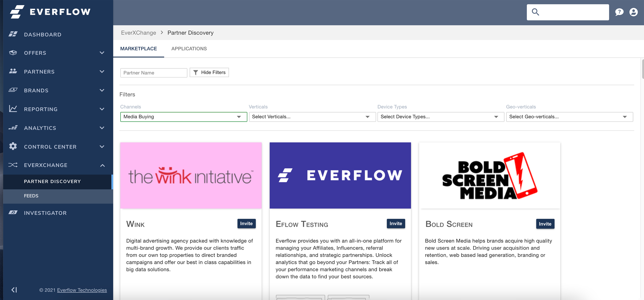Select Feeds in the sidebar submenu
This screenshot has width=644, height=300.
point(31,196)
